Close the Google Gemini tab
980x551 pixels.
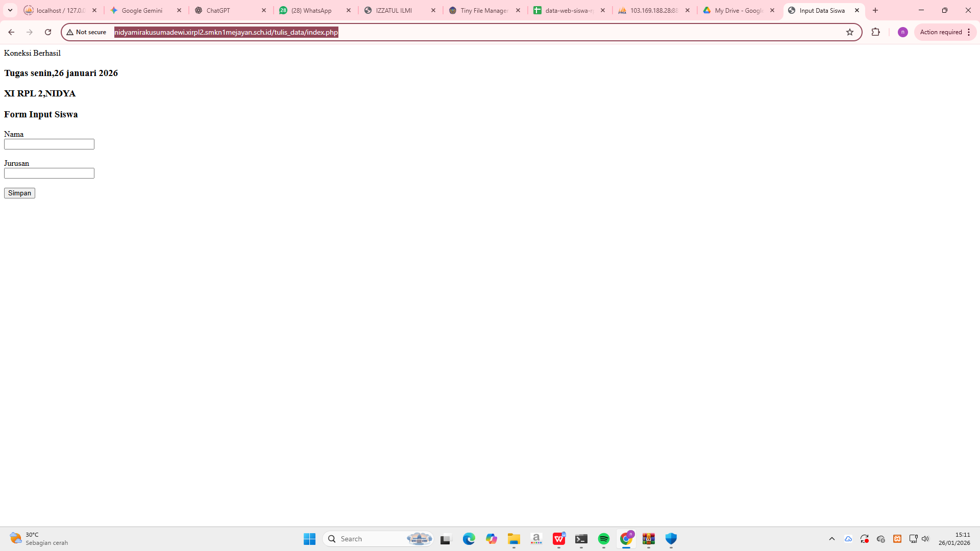click(x=179, y=10)
